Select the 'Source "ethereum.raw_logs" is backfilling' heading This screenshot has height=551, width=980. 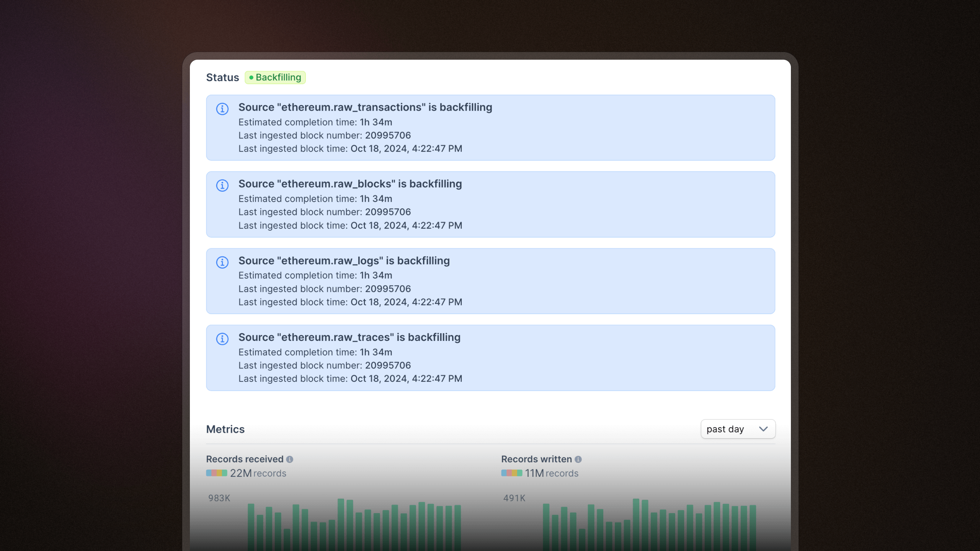(344, 261)
